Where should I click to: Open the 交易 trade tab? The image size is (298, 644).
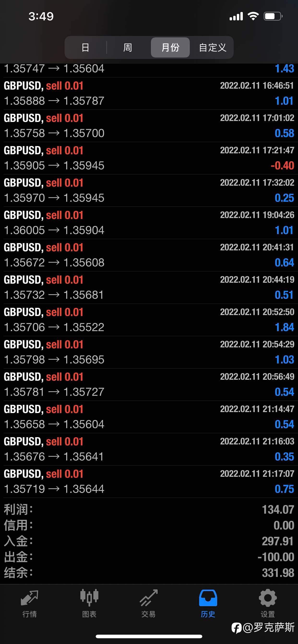(x=149, y=604)
